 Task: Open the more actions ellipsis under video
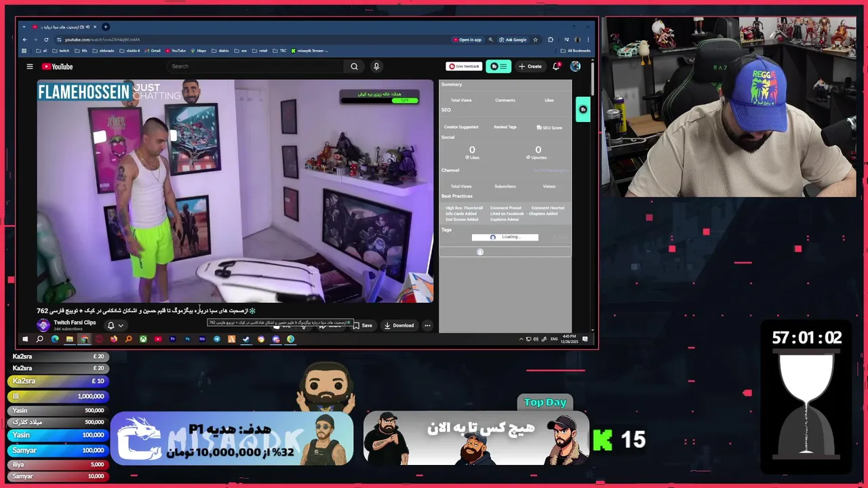(427, 325)
